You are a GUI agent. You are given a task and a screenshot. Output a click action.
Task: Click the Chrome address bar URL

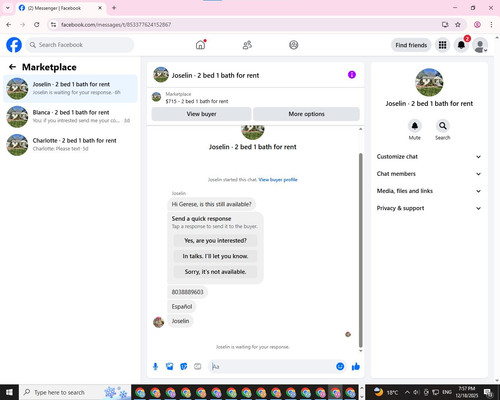(116, 25)
